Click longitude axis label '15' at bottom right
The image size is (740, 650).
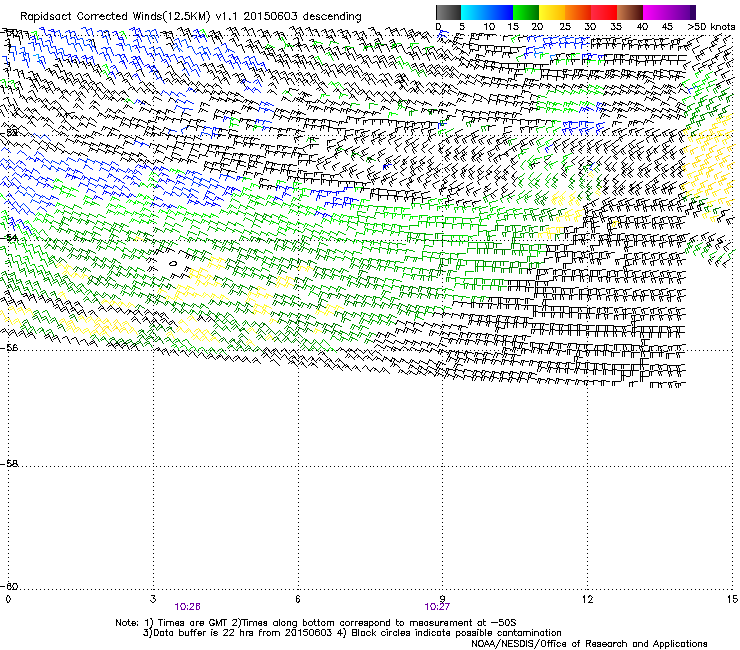pyautogui.click(x=732, y=599)
